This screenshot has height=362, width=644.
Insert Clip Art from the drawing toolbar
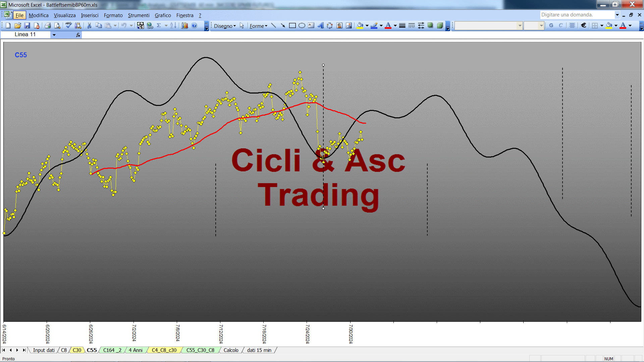(x=339, y=26)
